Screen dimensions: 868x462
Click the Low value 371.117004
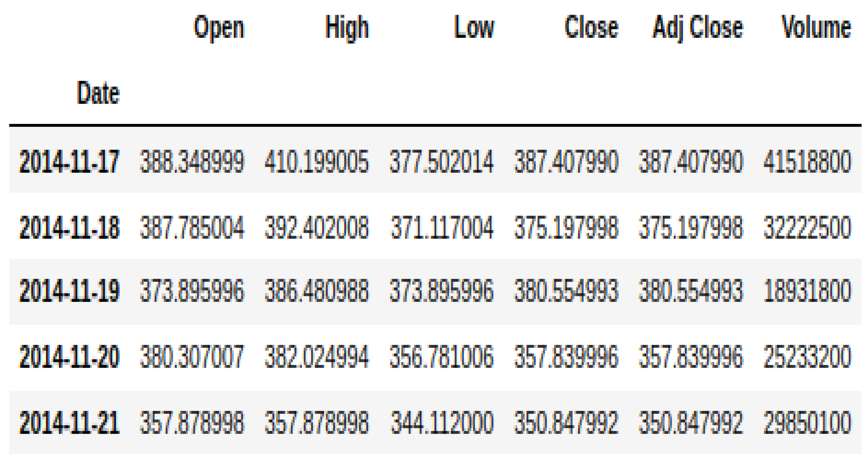coord(442,227)
